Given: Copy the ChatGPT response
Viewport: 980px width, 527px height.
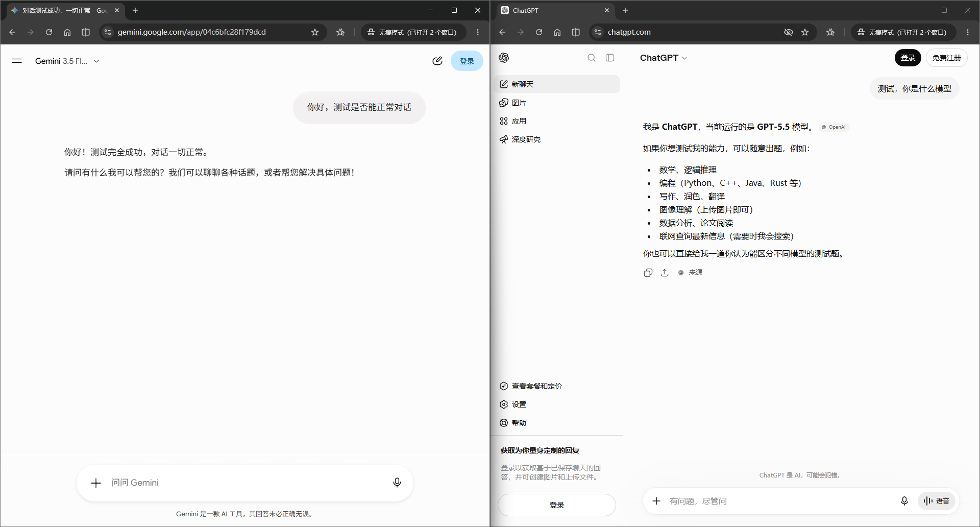Looking at the screenshot, I should tap(648, 273).
